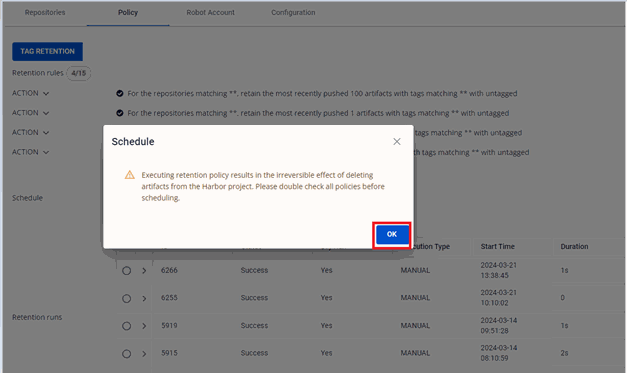Expand details of run 6255
Image resolution: width=627 pixels, height=373 pixels.
[144, 299]
